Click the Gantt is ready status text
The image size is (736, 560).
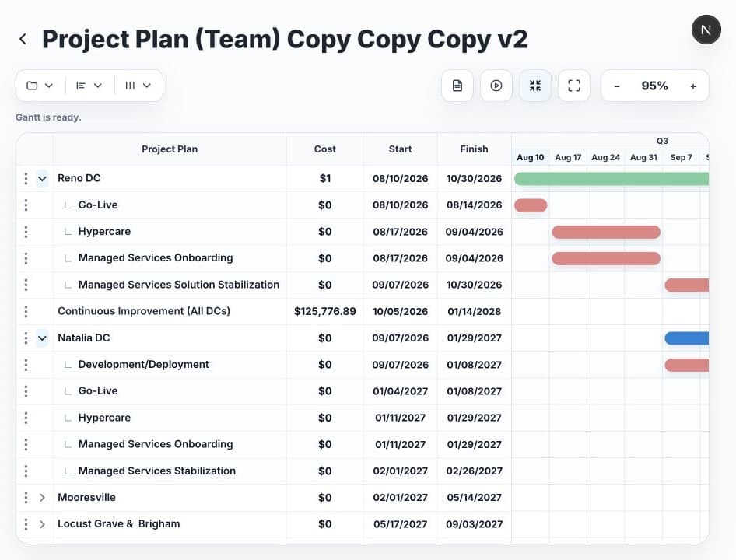(x=48, y=117)
